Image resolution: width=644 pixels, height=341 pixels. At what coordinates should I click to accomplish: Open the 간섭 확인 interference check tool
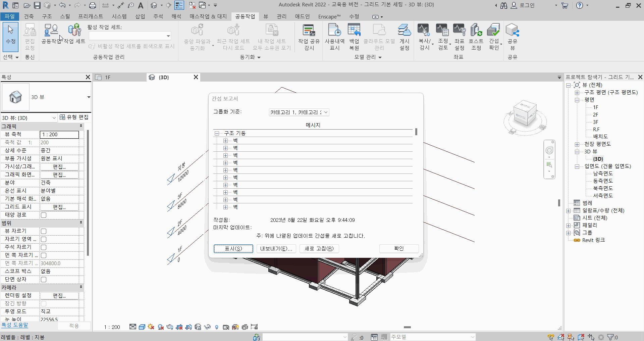point(494,37)
